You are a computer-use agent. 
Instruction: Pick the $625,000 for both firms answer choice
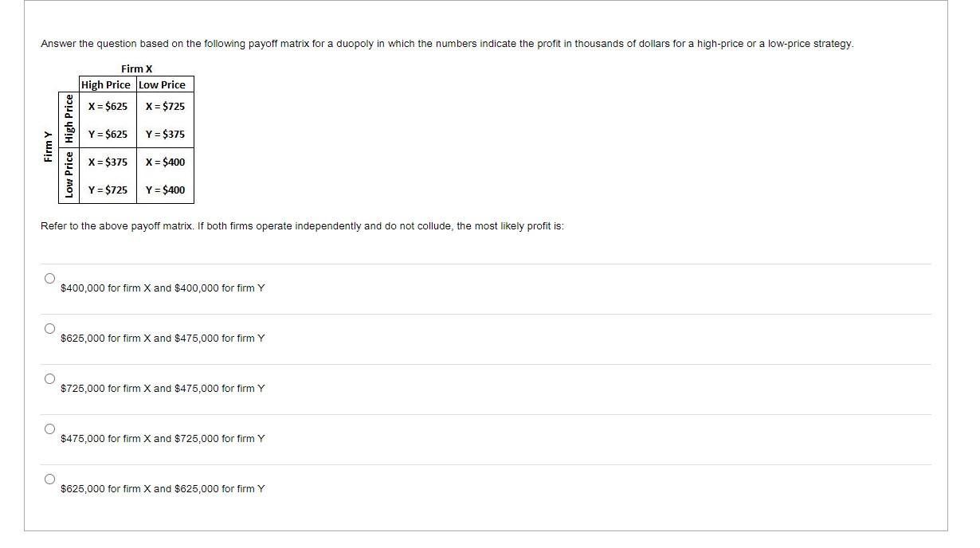coord(49,478)
